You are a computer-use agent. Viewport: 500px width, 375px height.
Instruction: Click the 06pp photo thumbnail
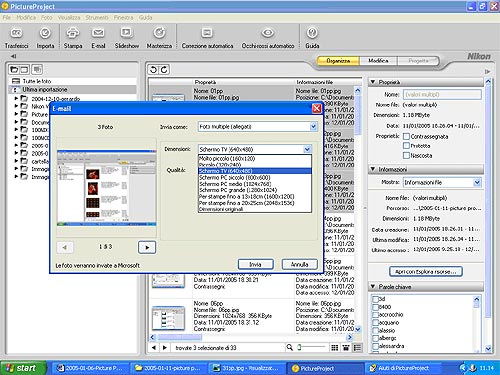(x=168, y=318)
